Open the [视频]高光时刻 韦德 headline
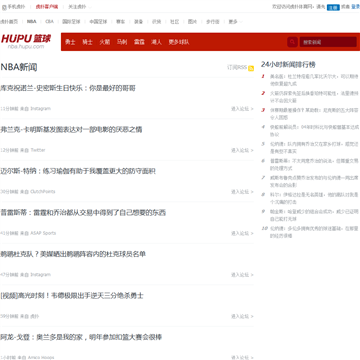This screenshot has width=360, height=360. pyautogui.click(x=72, y=296)
